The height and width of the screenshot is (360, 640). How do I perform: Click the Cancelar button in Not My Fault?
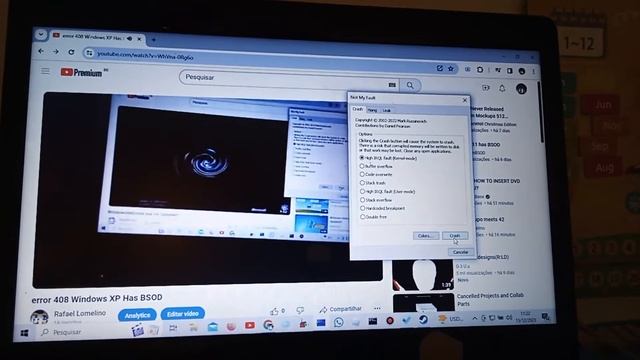[x=460, y=252]
